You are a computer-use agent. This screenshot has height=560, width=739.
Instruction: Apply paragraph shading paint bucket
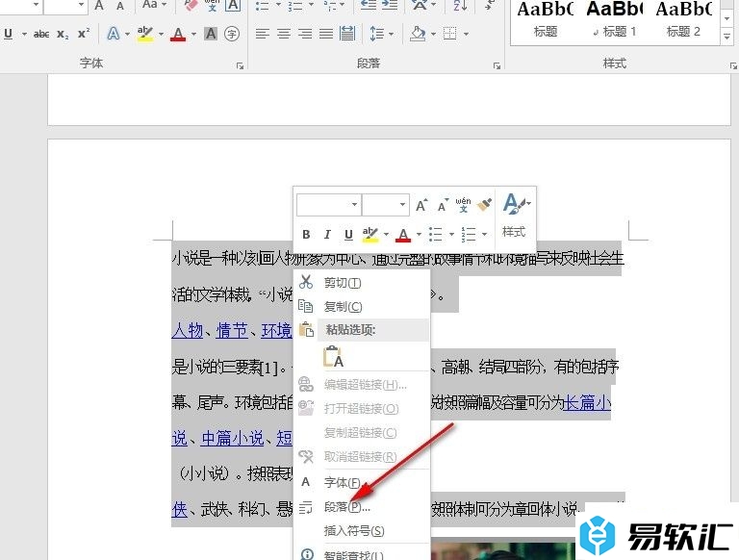pos(418,34)
